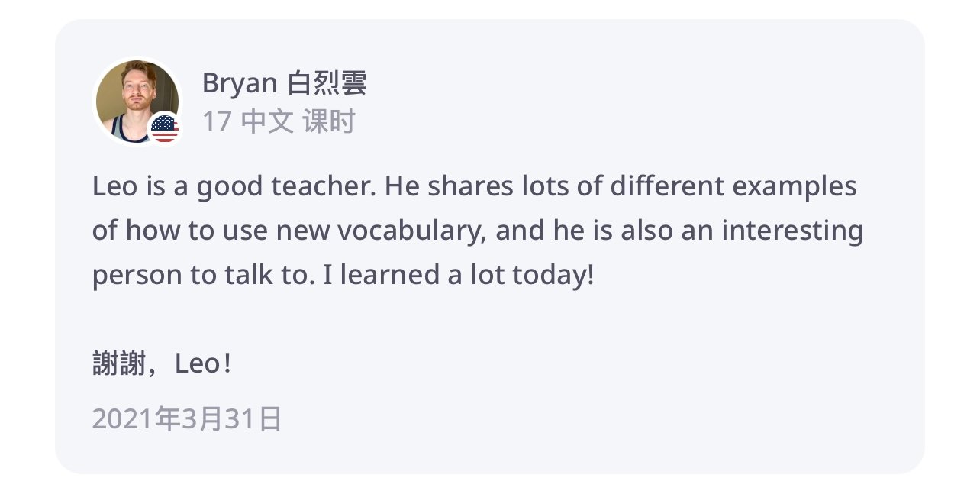Click the 课时 lessons label
This screenshot has width=980, height=494.
click(329, 121)
